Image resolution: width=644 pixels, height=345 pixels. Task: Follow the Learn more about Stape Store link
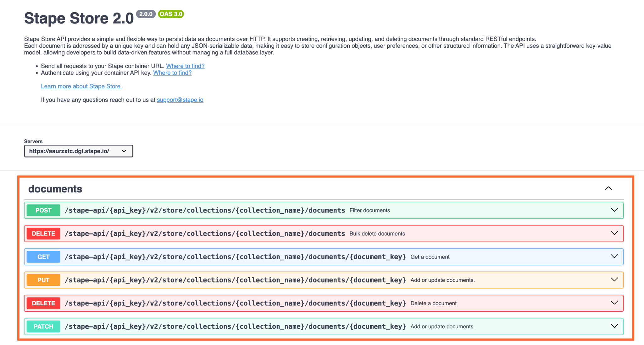pyautogui.click(x=81, y=86)
